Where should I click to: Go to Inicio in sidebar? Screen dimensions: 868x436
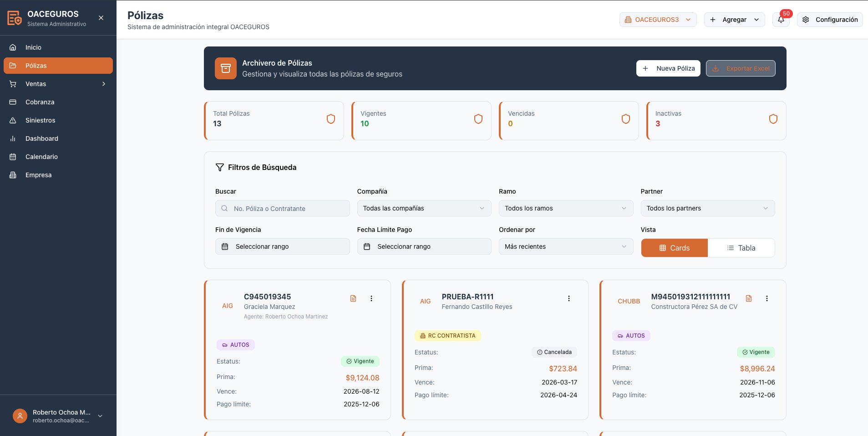point(58,47)
